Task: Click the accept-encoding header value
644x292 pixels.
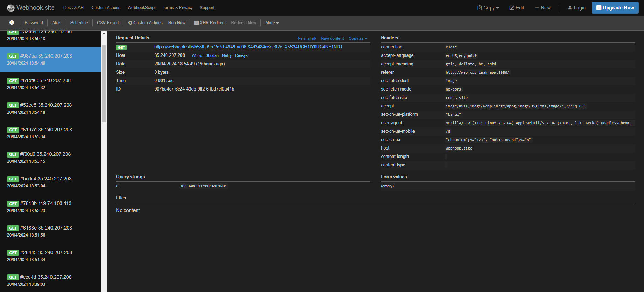Action: [471, 64]
